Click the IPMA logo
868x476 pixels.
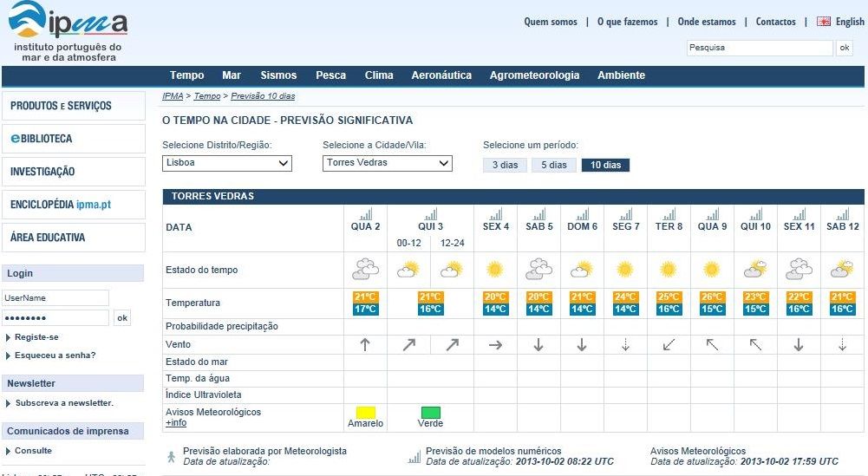click(69, 31)
